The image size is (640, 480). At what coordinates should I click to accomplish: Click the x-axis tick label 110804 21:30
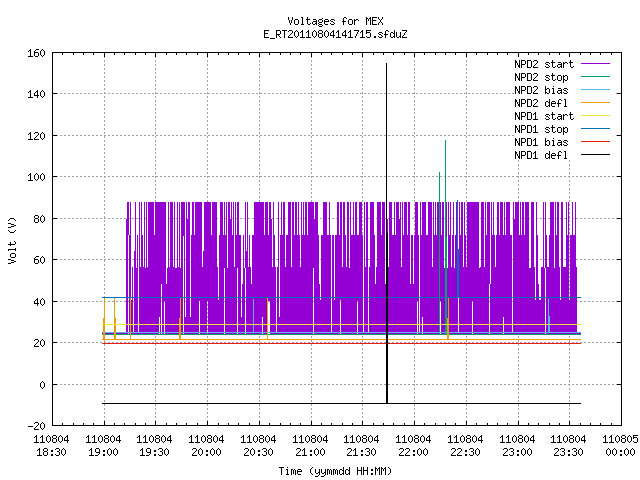[361, 446]
